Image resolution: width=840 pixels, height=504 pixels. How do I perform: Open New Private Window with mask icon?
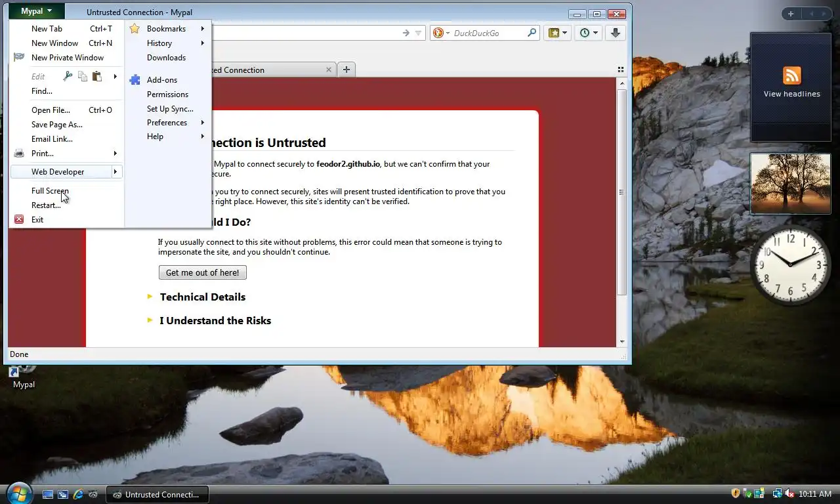click(x=67, y=58)
